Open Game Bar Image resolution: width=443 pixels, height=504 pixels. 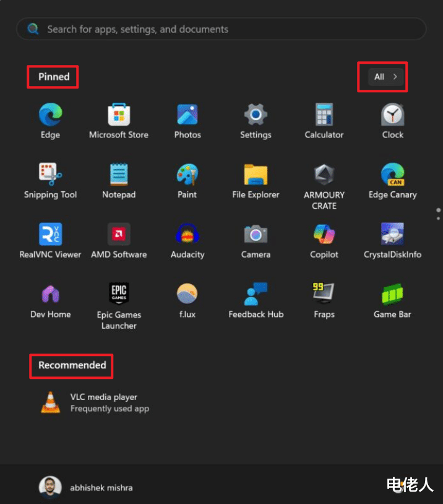pyautogui.click(x=392, y=300)
